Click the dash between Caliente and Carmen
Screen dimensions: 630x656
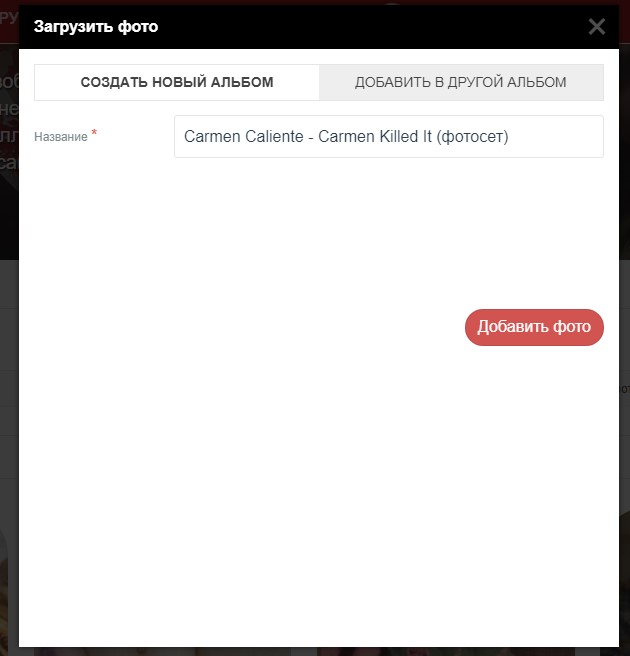[x=311, y=138]
